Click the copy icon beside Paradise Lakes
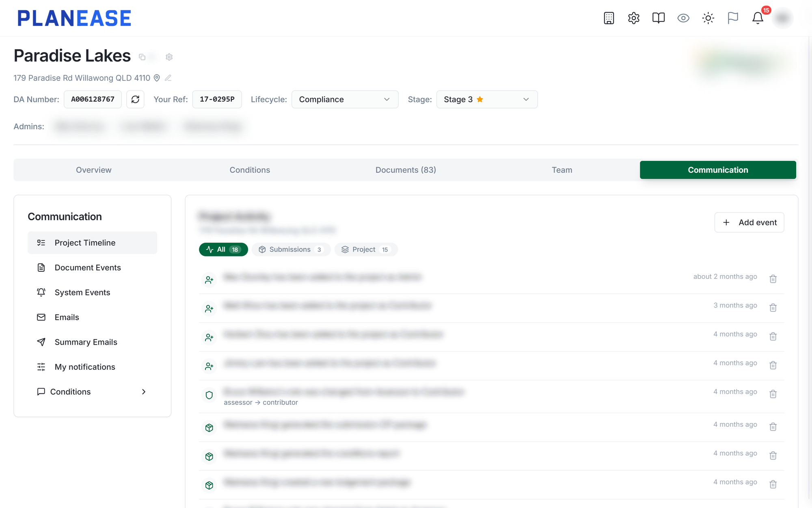The height and width of the screenshot is (508, 812). pos(142,57)
